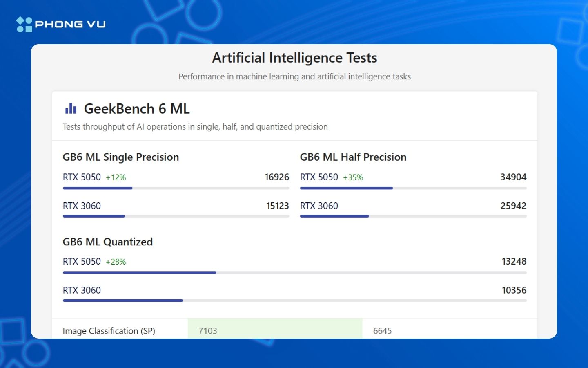Click the Phong Vu logo icon

point(24,24)
